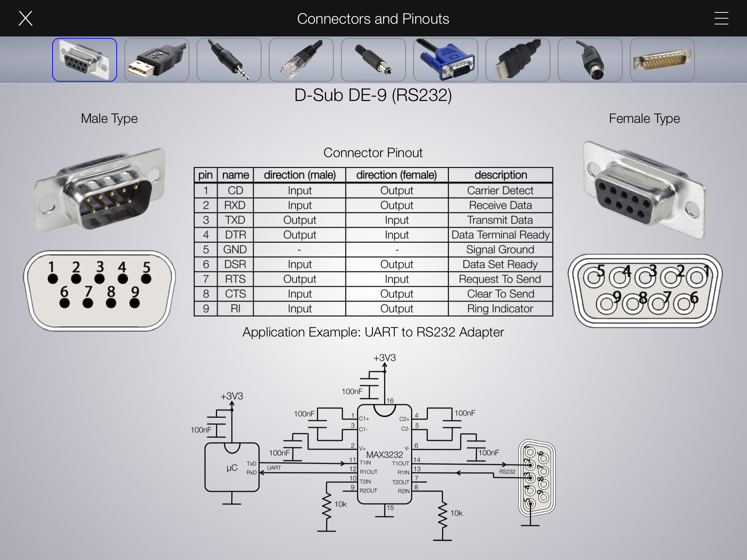Click the Connector Pinout table header row
Image resolution: width=747 pixels, height=560 pixels.
[373, 175]
